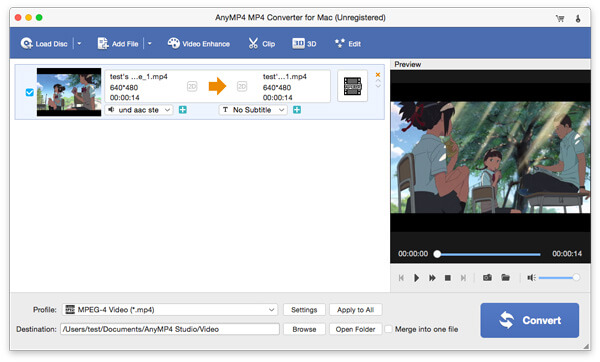Open the Video Enhance tool

click(199, 44)
